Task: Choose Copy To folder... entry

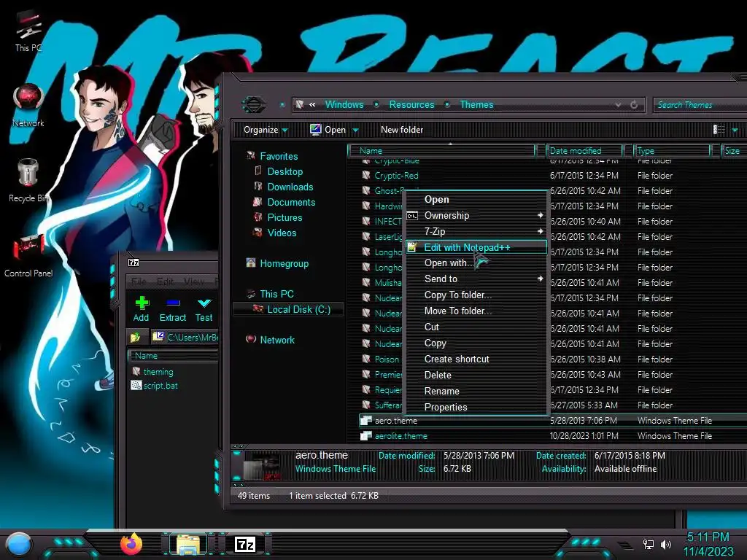Action: click(x=476, y=295)
